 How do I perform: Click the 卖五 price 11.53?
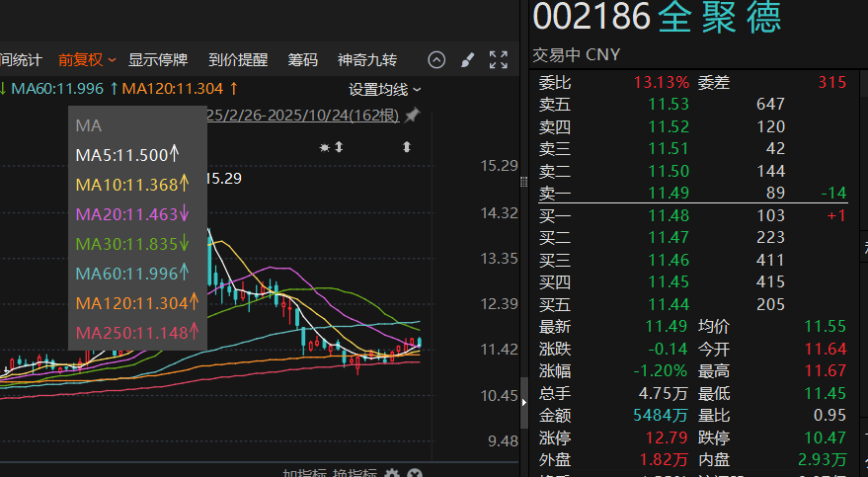(669, 104)
